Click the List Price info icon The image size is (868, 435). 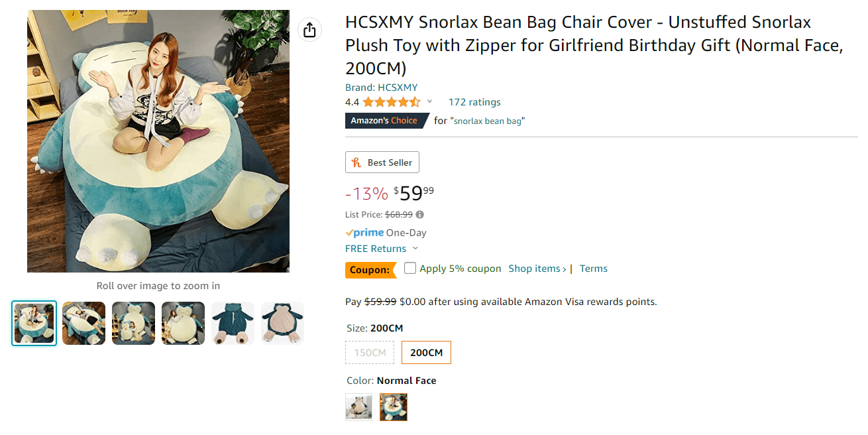(420, 215)
